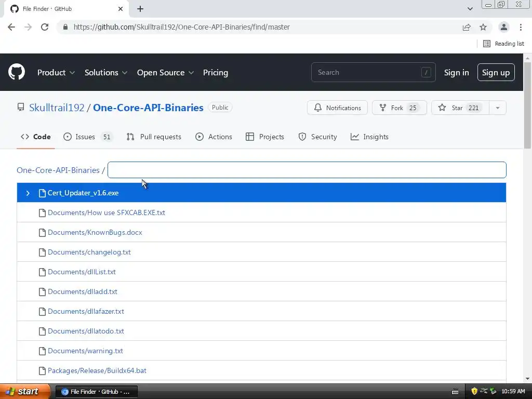Click the GitHub Octocat logo
This screenshot has width=532, height=399.
pyautogui.click(x=17, y=72)
